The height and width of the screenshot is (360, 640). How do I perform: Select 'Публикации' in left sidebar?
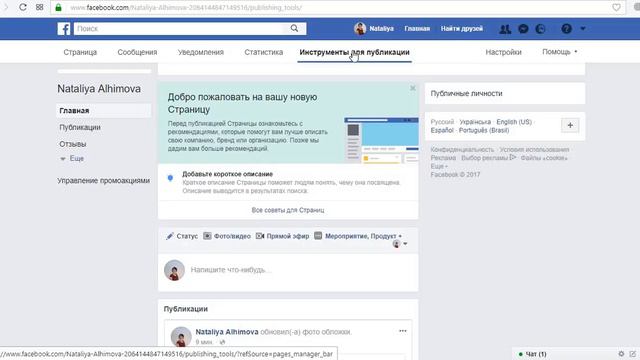click(x=80, y=127)
